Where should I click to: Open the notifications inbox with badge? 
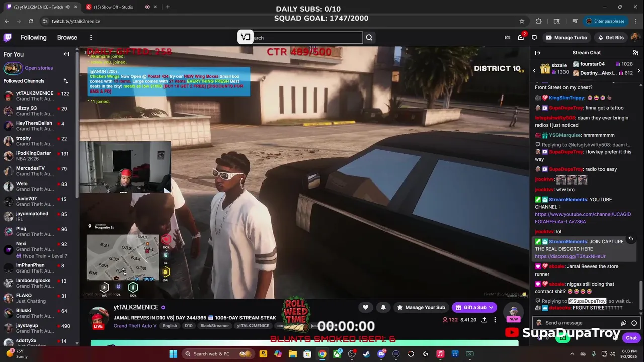[521, 38]
